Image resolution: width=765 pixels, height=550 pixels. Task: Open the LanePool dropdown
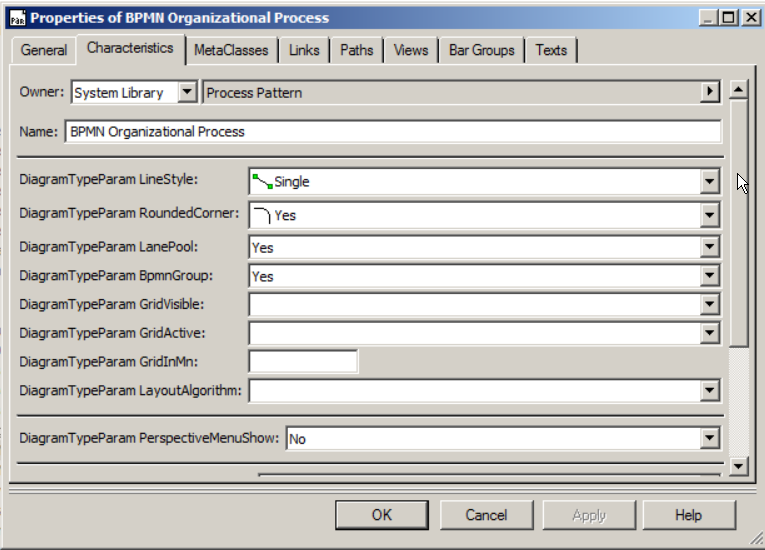click(710, 247)
